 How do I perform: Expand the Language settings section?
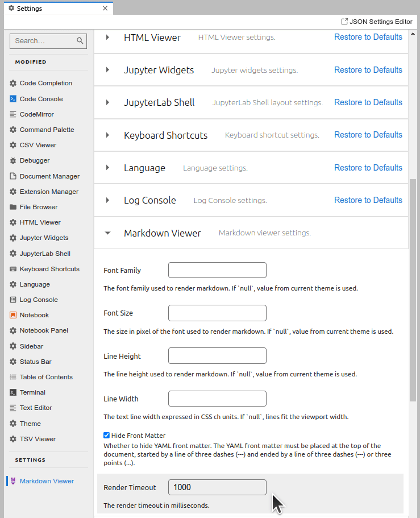point(107,168)
